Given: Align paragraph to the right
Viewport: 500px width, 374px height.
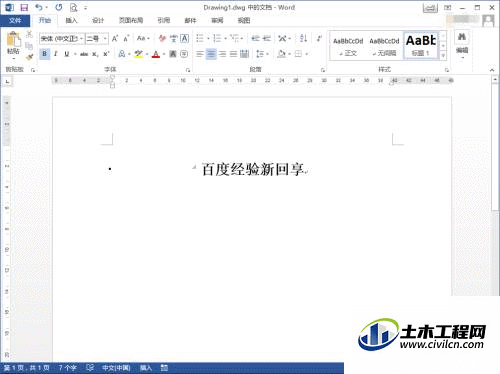Looking at the screenshot, I should [x=222, y=54].
